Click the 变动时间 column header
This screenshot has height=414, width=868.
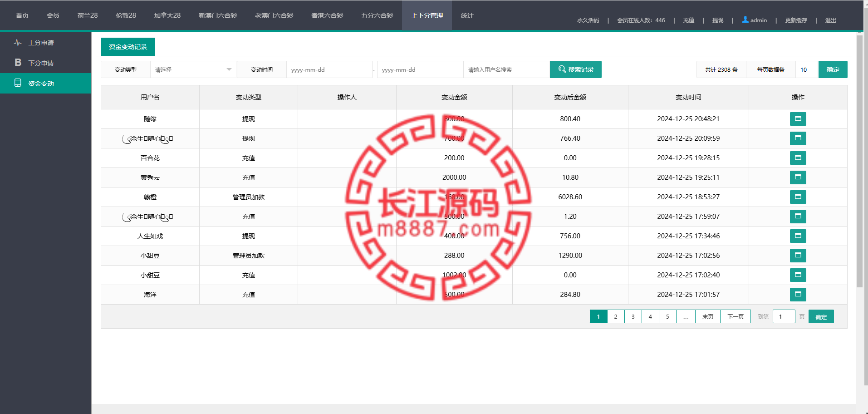(688, 97)
